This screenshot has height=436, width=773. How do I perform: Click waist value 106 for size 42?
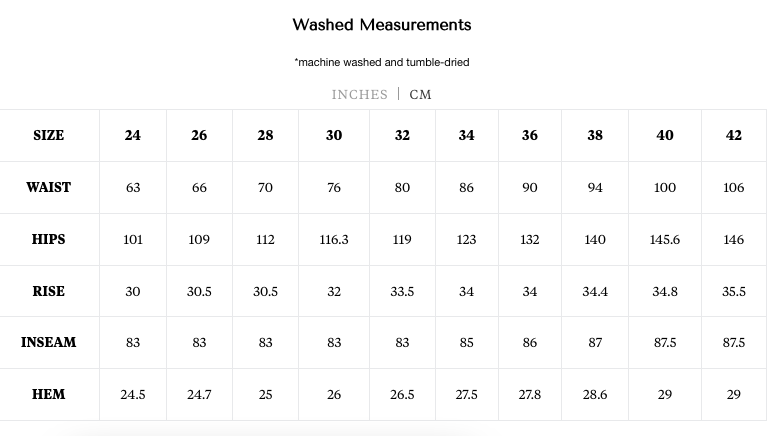734,187
